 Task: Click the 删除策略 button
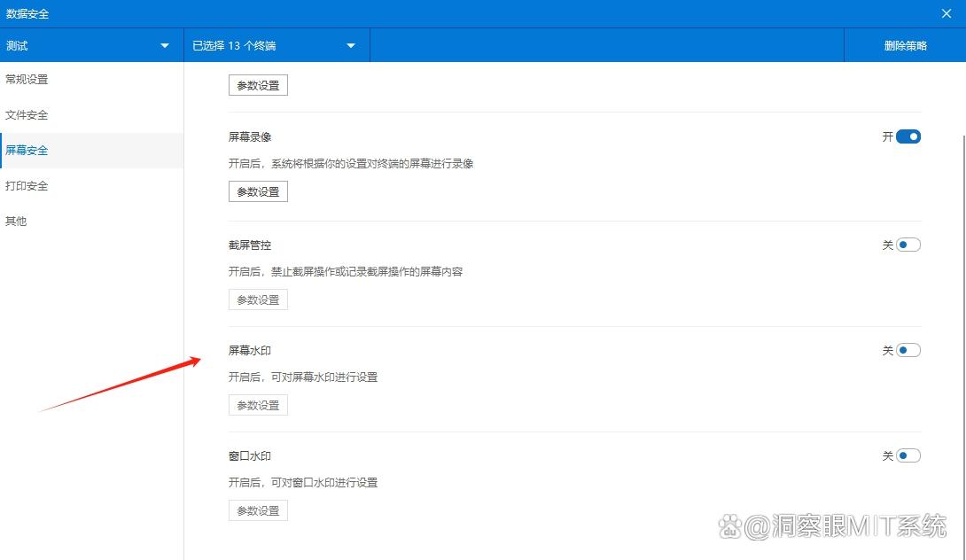[x=905, y=46]
